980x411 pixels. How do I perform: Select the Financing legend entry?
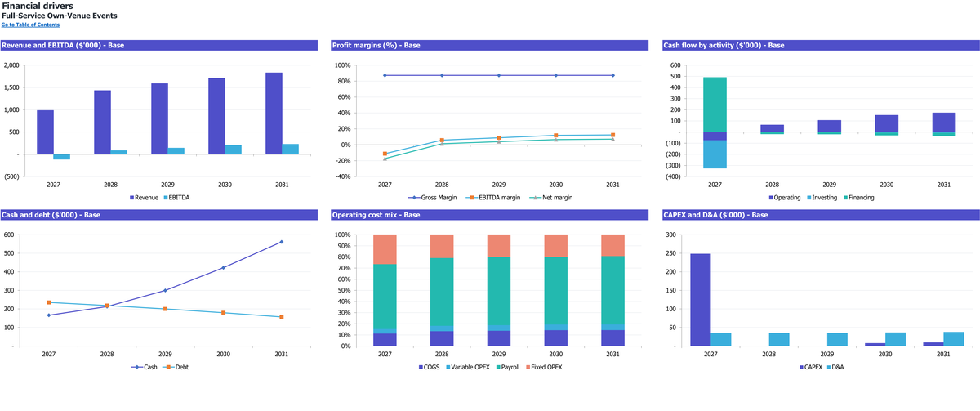(x=858, y=198)
